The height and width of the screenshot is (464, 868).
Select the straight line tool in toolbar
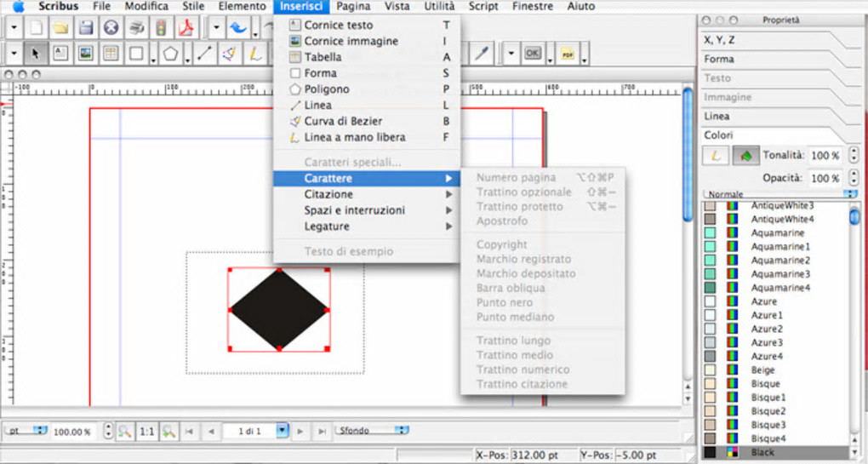(x=204, y=54)
